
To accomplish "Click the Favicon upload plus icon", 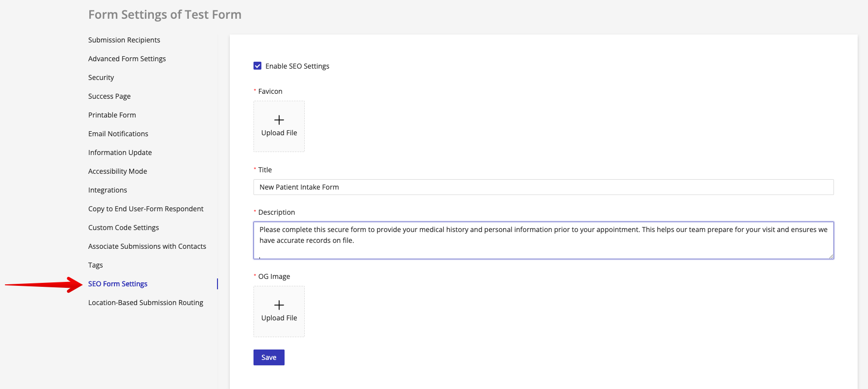I will pos(279,120).
